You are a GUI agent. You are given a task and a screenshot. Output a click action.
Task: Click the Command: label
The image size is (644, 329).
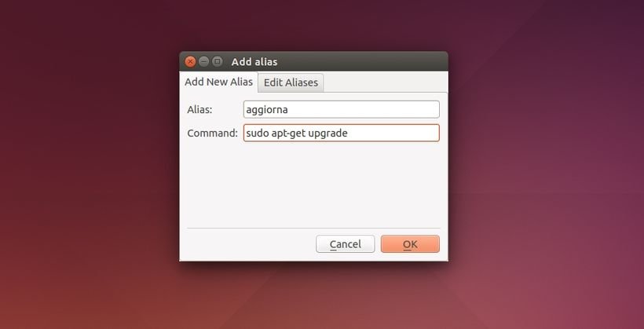coord(212,133)
